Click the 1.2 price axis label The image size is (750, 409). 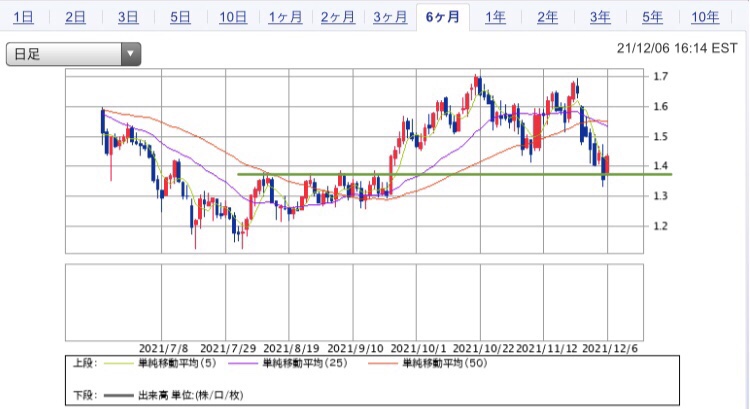click(x=661, y=226)
